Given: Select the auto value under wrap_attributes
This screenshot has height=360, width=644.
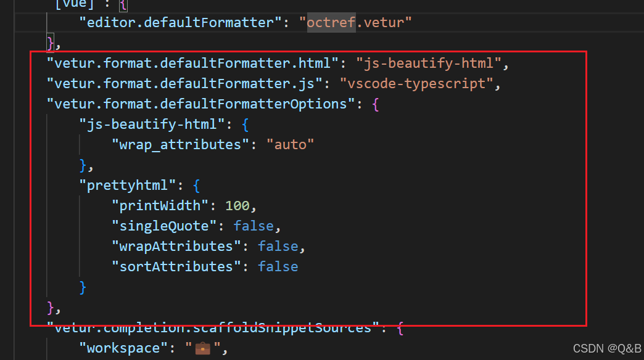Looking at the screenshot, I should coord(291,144).
